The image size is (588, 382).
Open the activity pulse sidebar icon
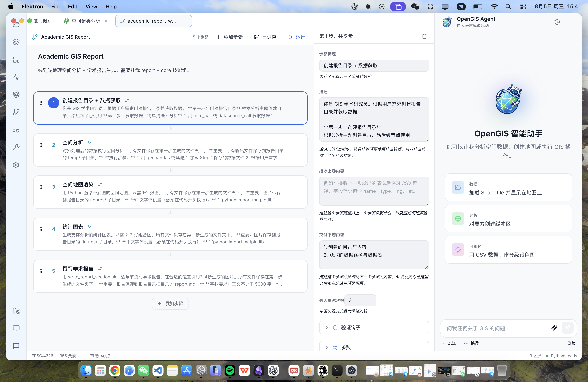16,77
